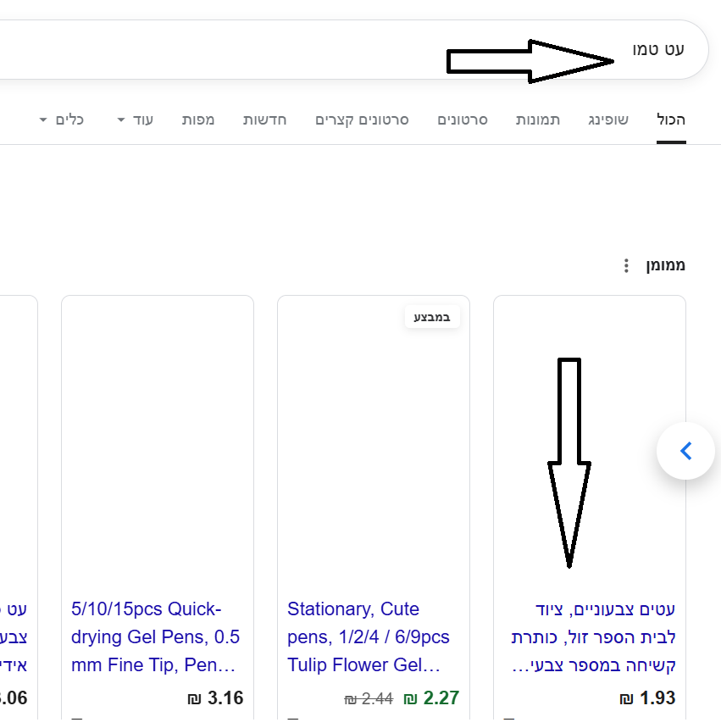Open the Stationary, Cute pens listing link
The width and height of the screenshot is (721, 728).
pos(369,636)
